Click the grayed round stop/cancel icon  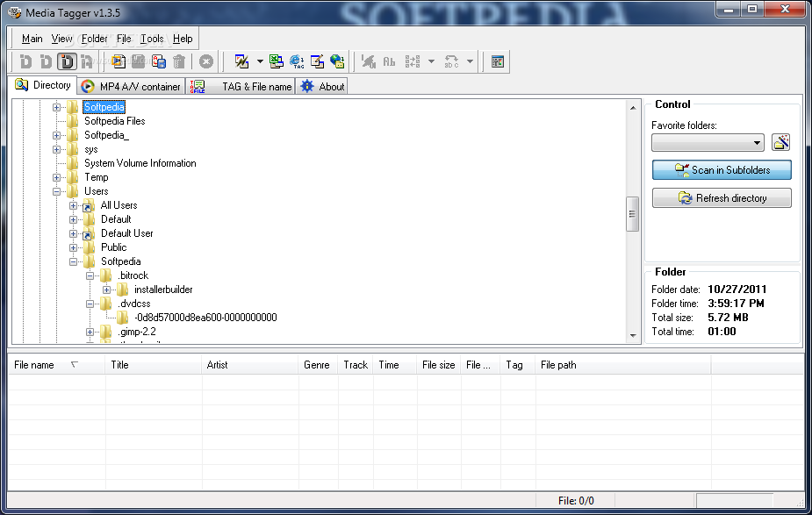pyautogui.click(x=206, y=61)
